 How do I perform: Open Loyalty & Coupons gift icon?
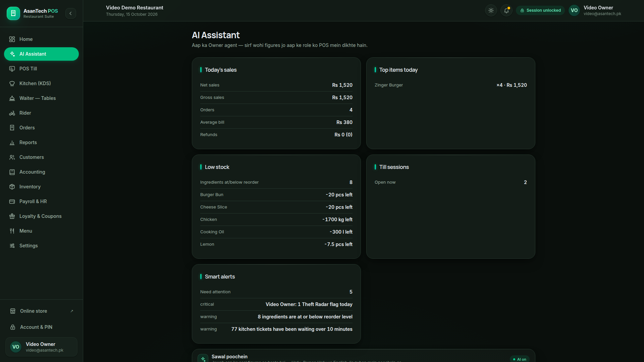coord(12,216)
